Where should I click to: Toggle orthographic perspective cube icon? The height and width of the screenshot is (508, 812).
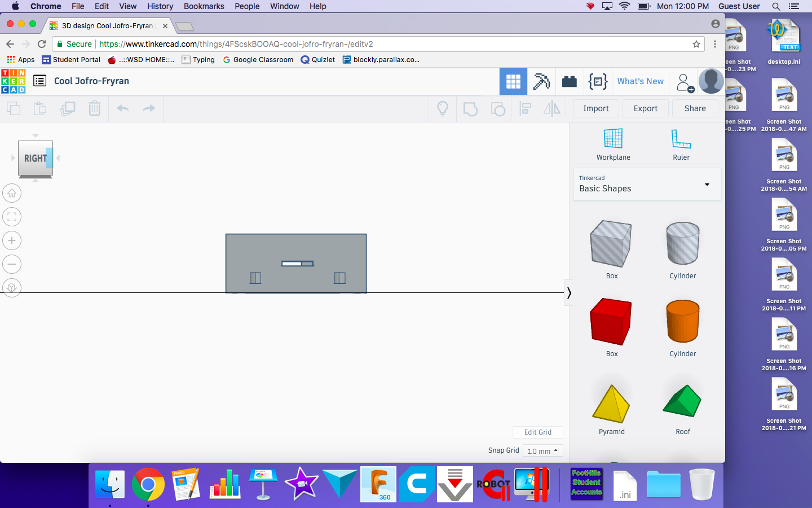pyautogui.click(x=12, y=288)
